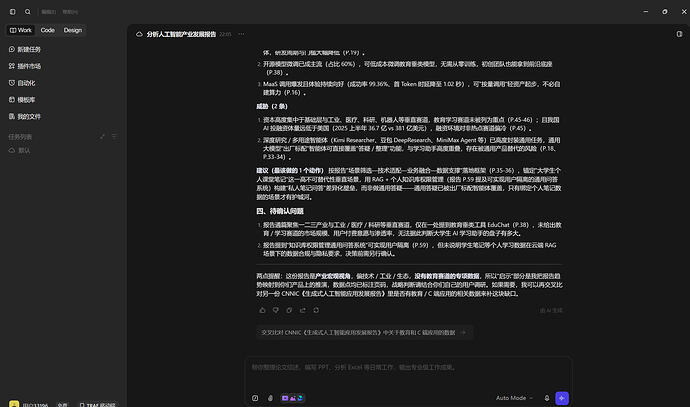Copy the response with the copy icon
Viewport: 690px width, 407px height.
point(289,310)
